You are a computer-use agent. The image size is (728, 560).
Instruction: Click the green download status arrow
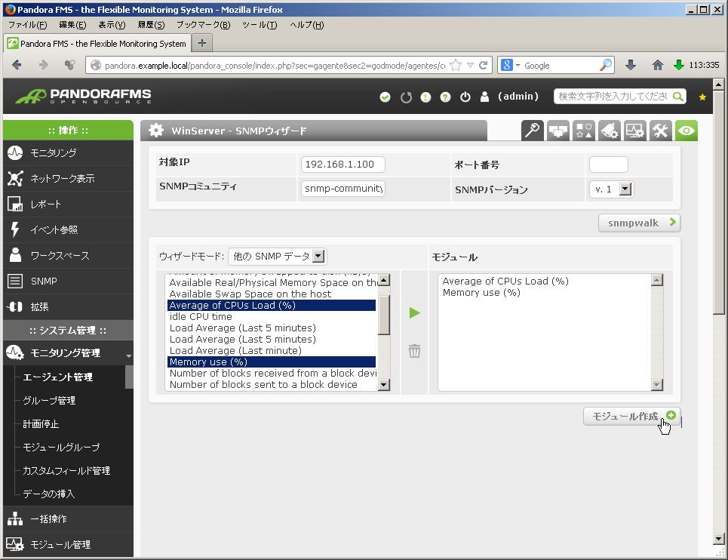tap(679, 65)
